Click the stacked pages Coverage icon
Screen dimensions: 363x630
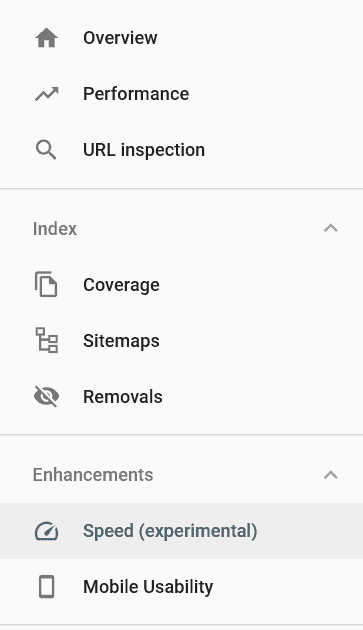(46, 284)
